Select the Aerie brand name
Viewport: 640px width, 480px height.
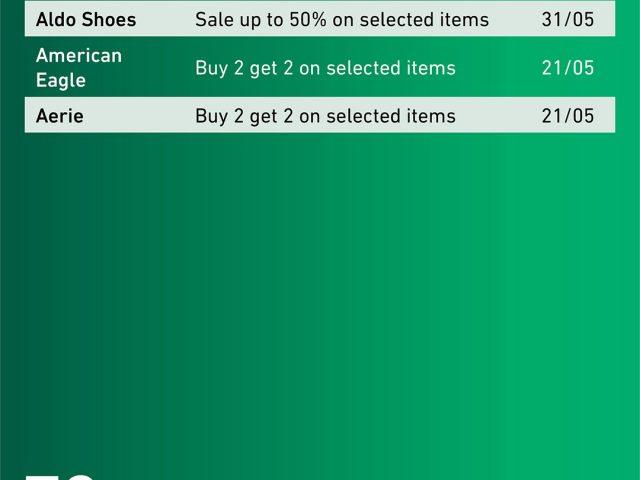coord(60,116)
